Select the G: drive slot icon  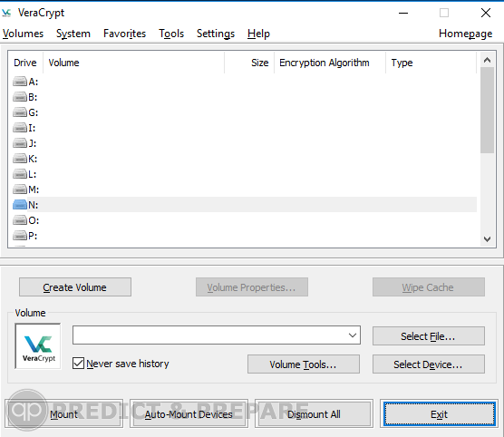point(20,112)
